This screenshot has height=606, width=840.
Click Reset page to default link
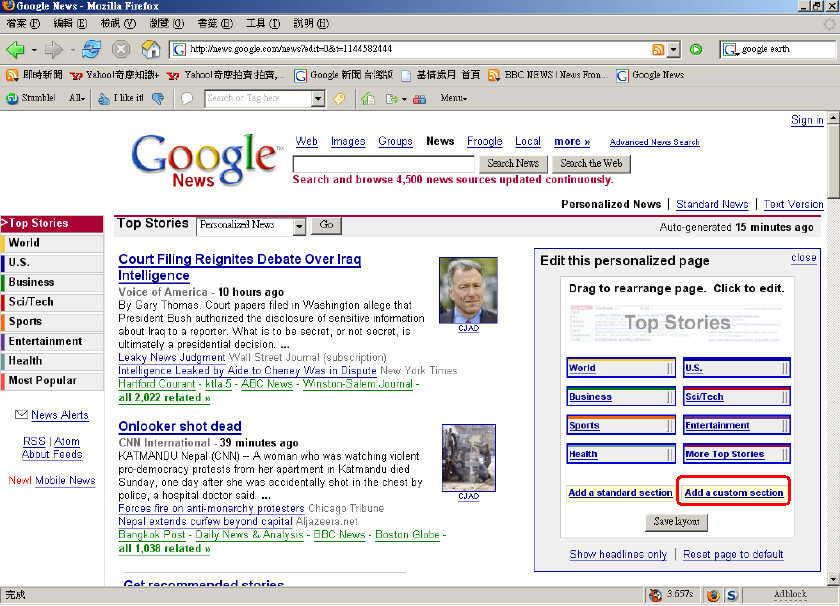pos(733,554)
